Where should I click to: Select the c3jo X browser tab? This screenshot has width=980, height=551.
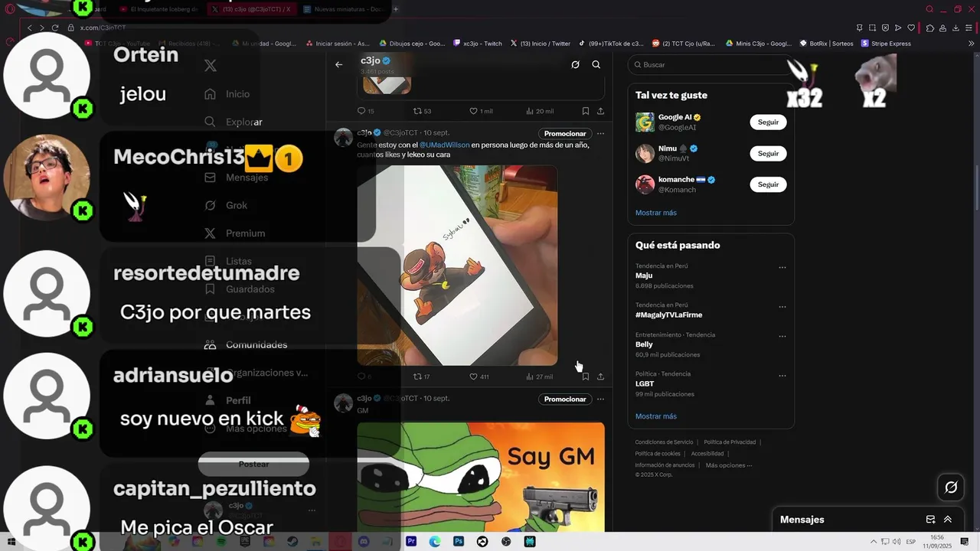(x=252, y=9)
